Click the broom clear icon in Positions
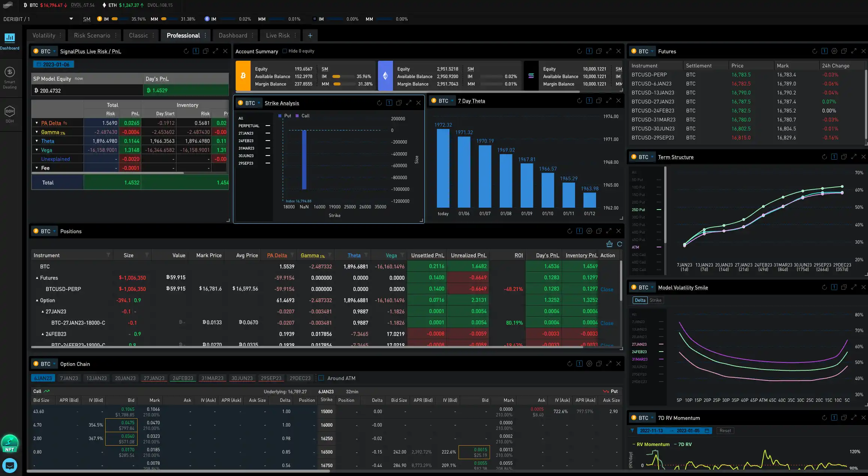The height and width of the screenshot is (476, 868). point(610,244)
